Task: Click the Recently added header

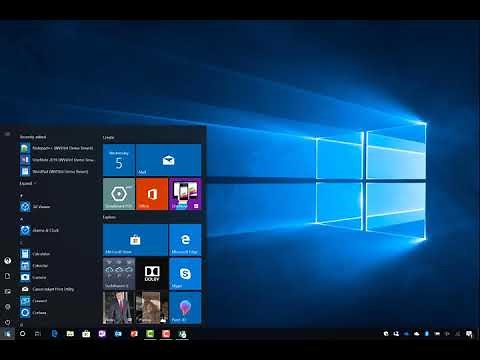Action: (x=33, y=137)
